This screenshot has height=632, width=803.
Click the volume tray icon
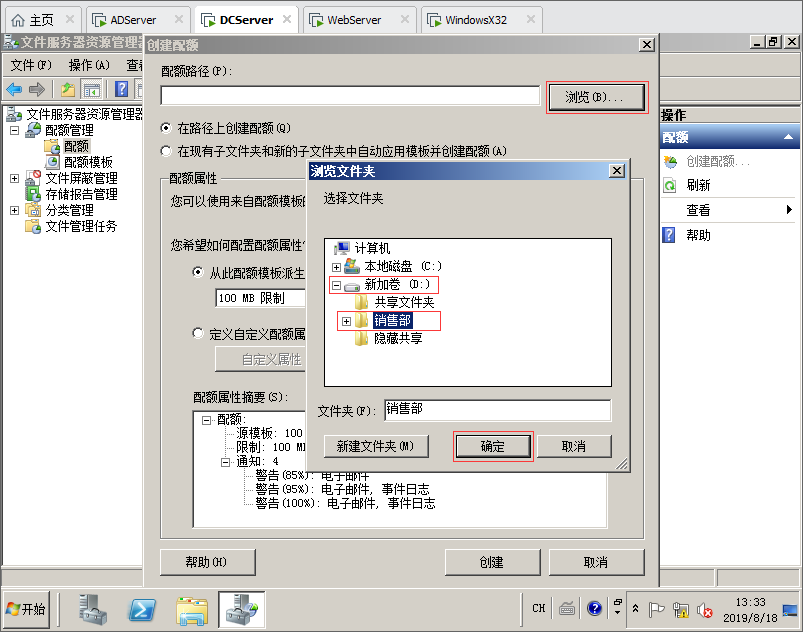point(705,610)
